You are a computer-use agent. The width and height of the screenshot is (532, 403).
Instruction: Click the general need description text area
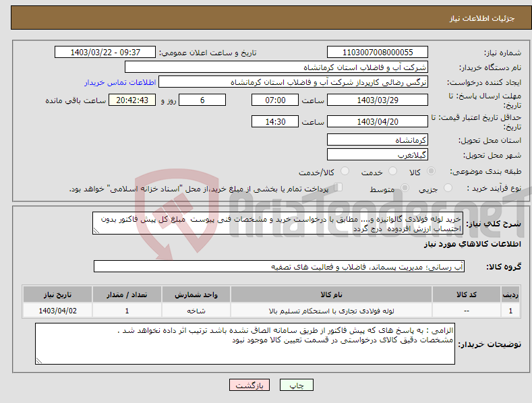(x=278, y=223)
